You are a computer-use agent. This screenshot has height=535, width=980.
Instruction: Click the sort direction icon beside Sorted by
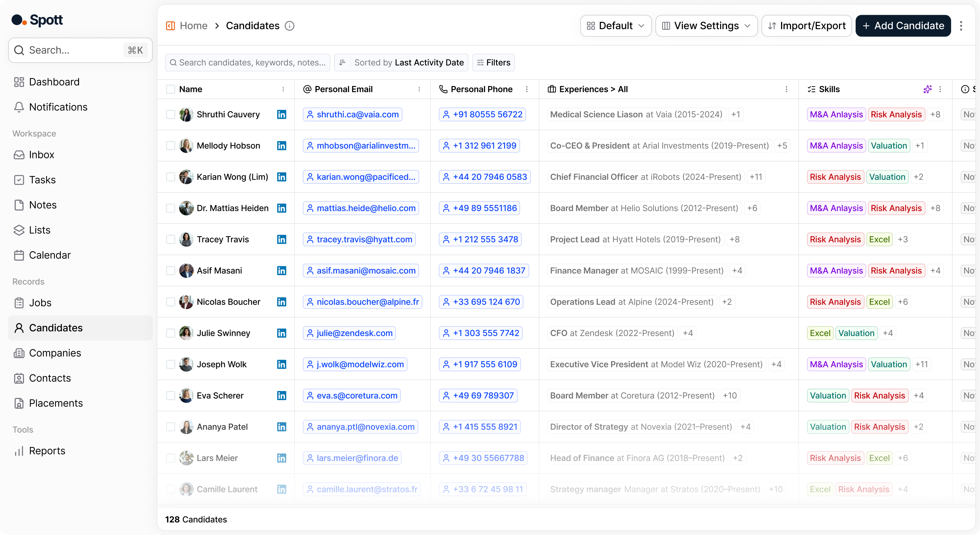point(343,62)
